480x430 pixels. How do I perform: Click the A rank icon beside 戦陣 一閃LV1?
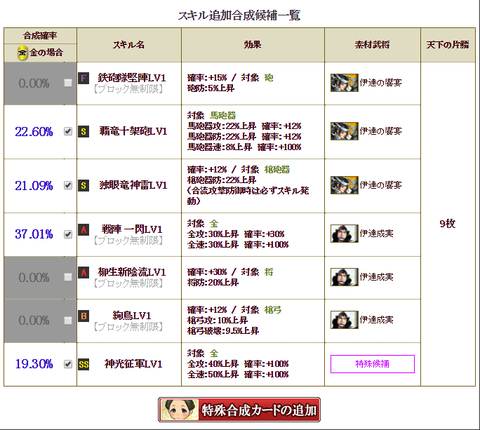pos(84,229)
